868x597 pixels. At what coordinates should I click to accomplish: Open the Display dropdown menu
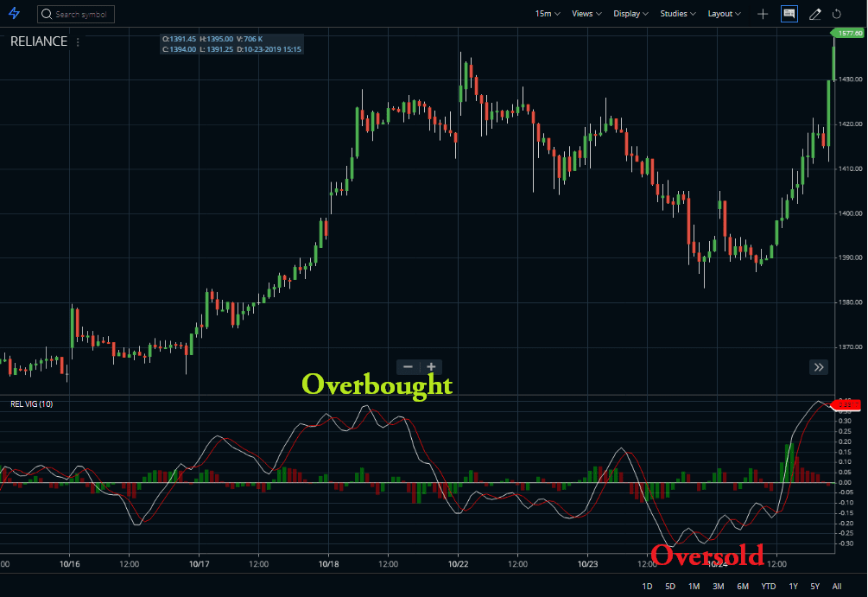[630, 14]
